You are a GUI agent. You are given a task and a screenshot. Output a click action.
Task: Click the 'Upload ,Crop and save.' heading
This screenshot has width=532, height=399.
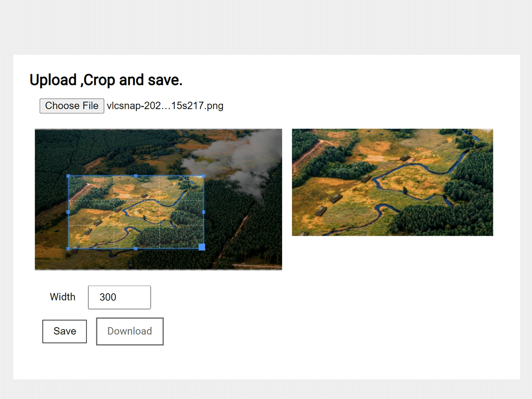[x=106, y=80]
